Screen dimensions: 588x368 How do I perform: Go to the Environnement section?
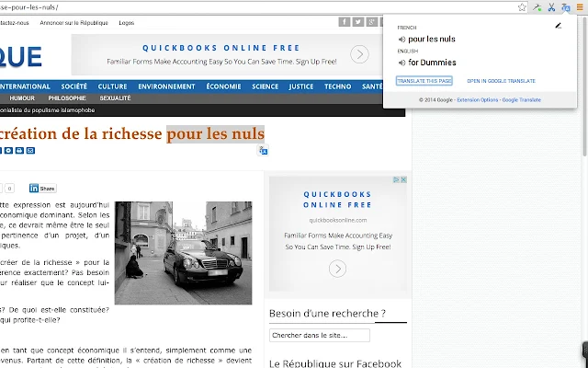click(166, 86)
